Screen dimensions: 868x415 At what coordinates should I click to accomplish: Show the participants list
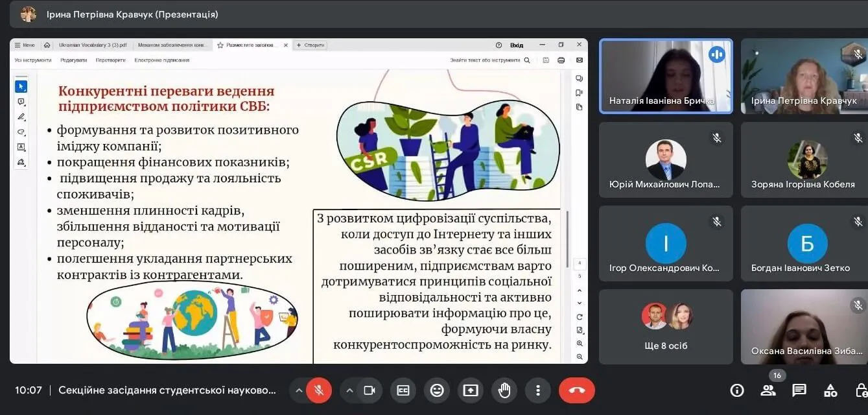[x=768, y=390]
